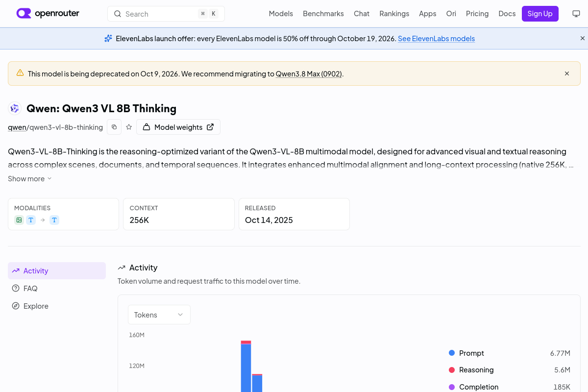Open the Tokens metric dropdown
The width and height of the screenshot is (588, 392).
[159, 315]
